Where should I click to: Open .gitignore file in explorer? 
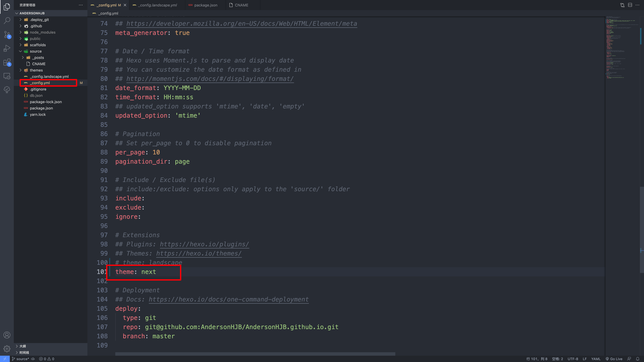[x=50, y=89]
